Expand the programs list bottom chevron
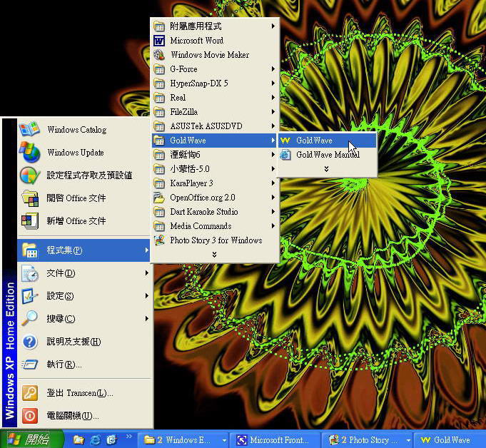The image size is (486, 448). tap(213, 255)
